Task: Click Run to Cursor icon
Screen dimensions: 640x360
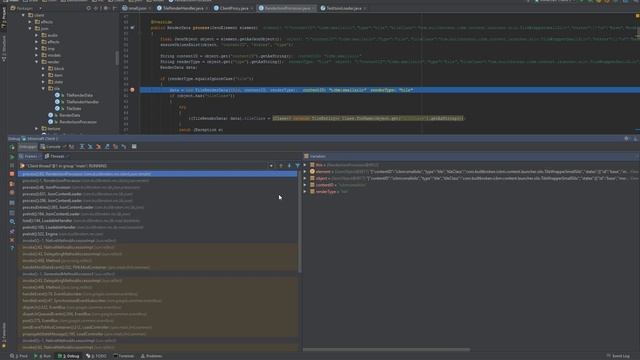Action: coord(124,147)
